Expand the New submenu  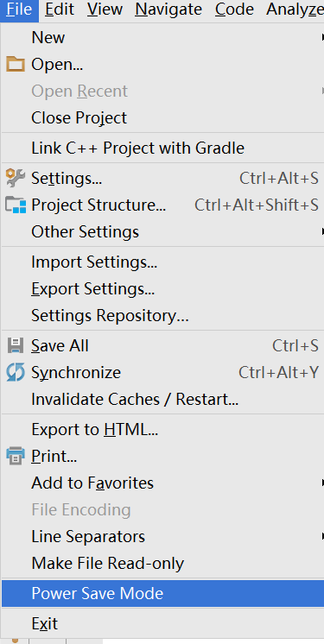tap(162, 37)
